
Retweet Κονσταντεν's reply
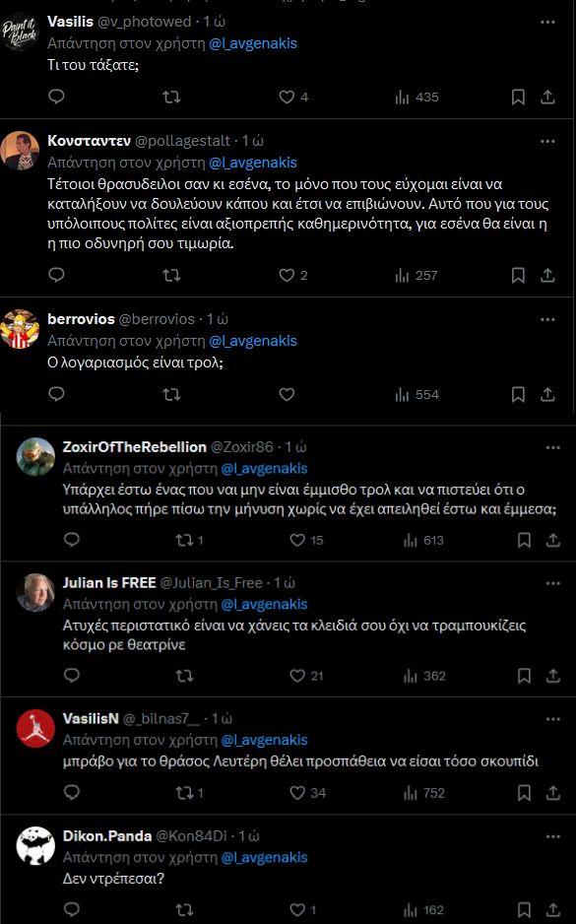tap(171, 275)
